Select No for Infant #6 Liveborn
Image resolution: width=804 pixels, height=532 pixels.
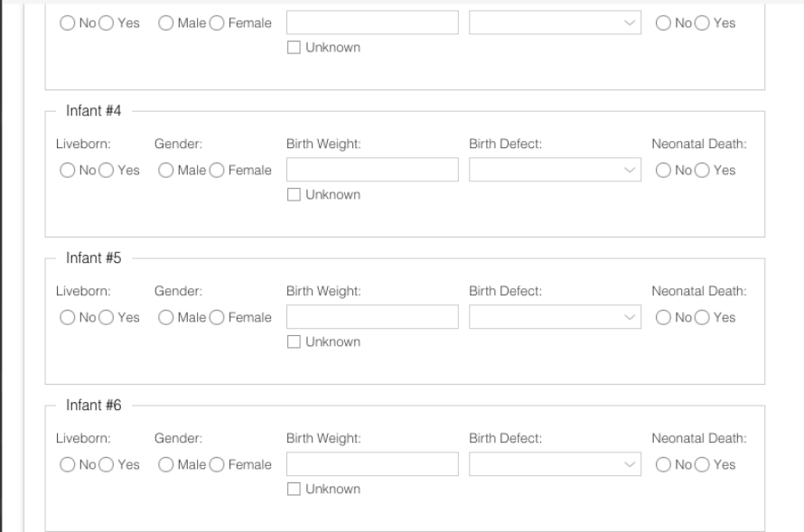point(66,465)
